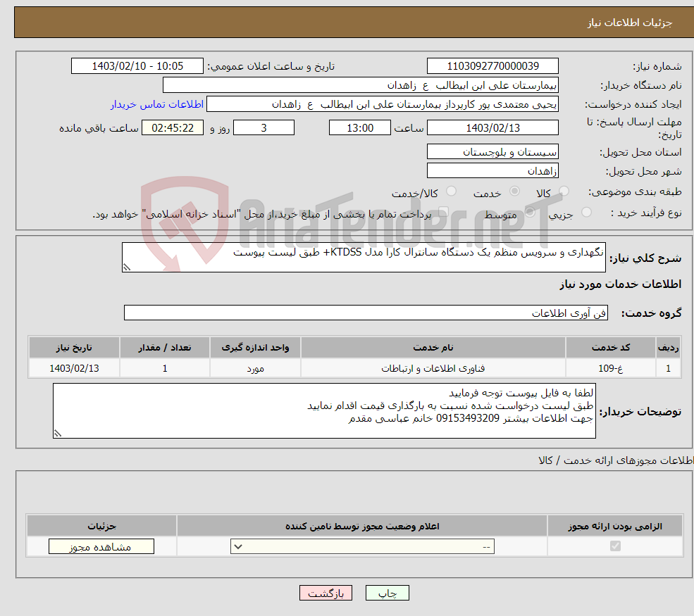Click the buyer notes text area

[324, 411]
